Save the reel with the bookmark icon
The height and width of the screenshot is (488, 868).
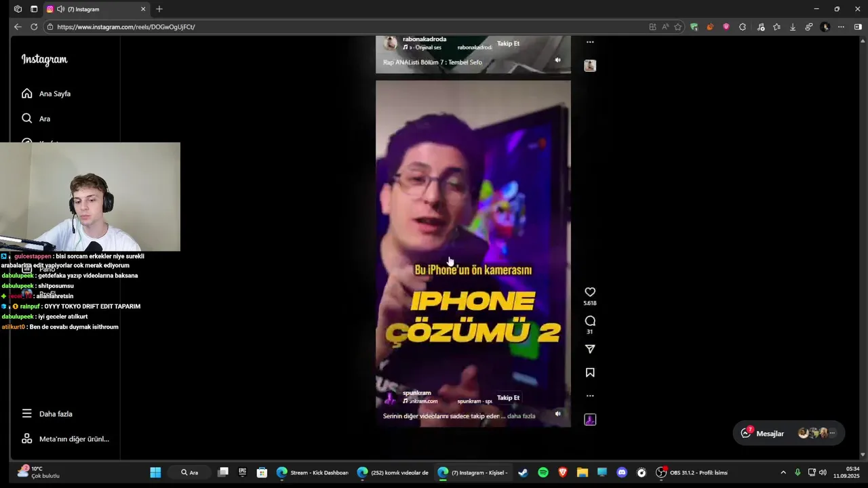tap(590, 373)
